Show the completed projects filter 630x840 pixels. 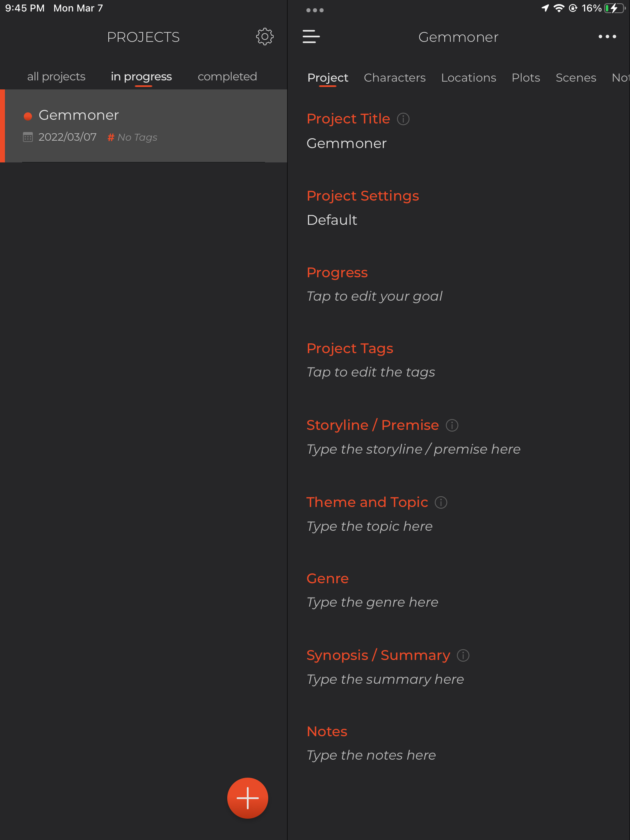227,77
